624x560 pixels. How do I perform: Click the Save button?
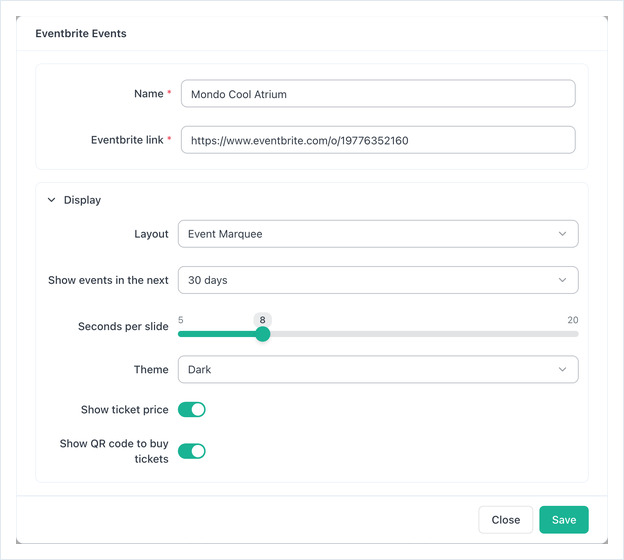coord(564,520)
